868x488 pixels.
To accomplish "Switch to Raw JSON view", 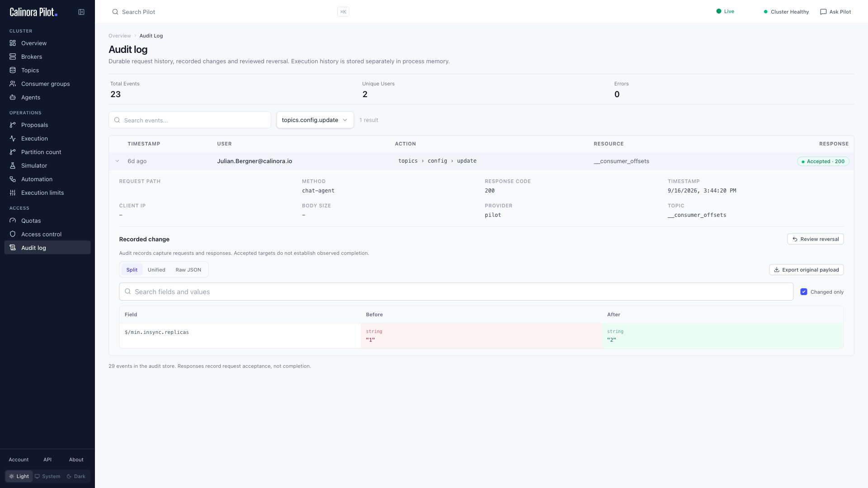I will pos(189,270).
